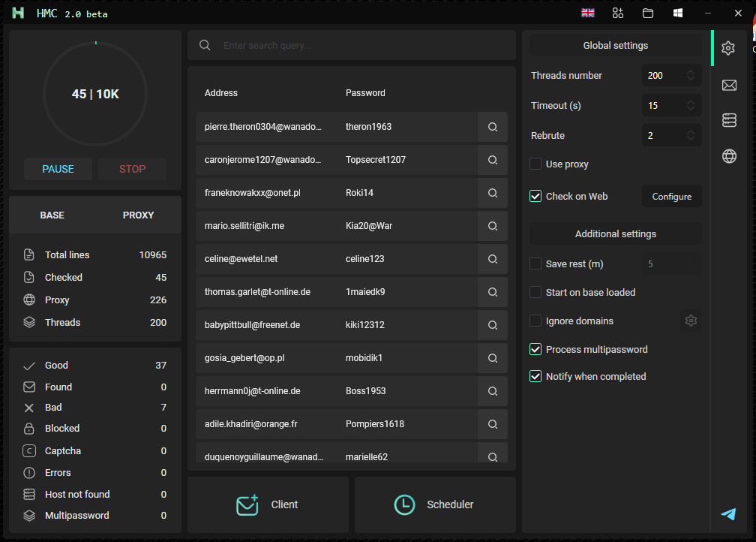
Task: Open Configure for Check on Web
Action: [x=672, y=197]
